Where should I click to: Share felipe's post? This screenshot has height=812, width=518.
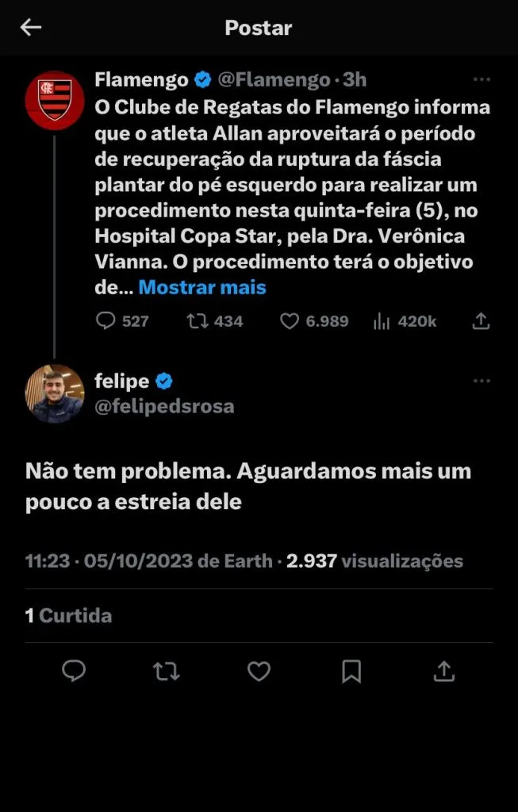click(x=444, y=672)
